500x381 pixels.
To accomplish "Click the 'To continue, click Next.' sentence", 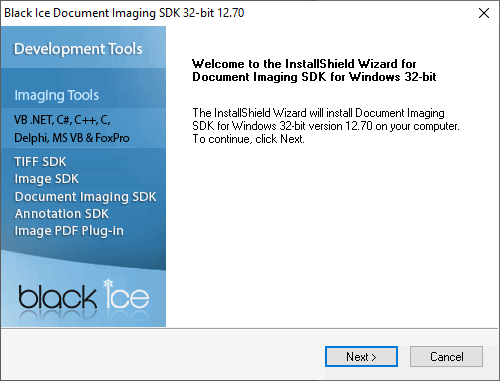I will [x=249, y=139].
